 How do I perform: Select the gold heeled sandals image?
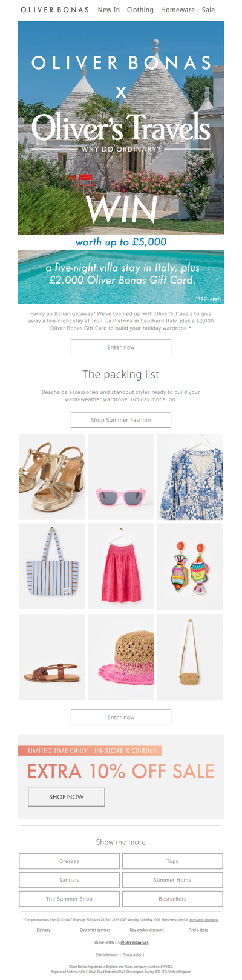tap(52, 477)
